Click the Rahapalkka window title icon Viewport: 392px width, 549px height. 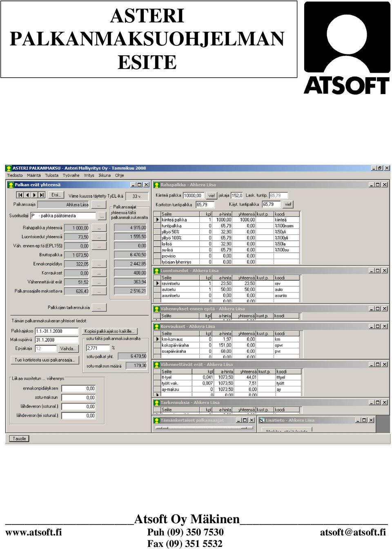156,185
